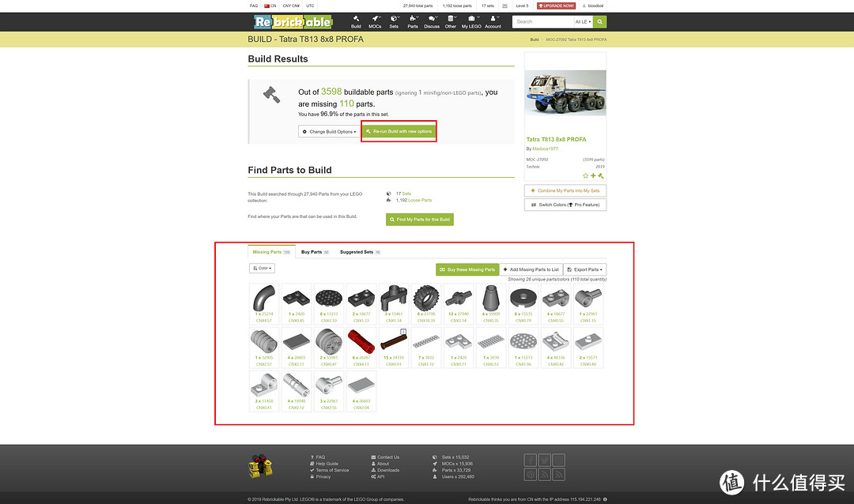Focus the Search input field
The height and width of the screenshot is (504, 854).
coord(543,22)
